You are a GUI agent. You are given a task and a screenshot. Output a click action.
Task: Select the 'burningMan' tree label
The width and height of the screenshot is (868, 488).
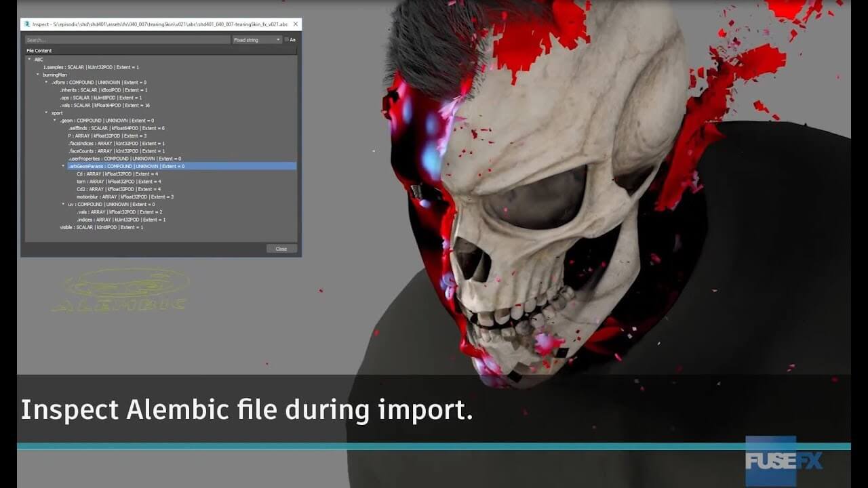[x=55, y=75]
